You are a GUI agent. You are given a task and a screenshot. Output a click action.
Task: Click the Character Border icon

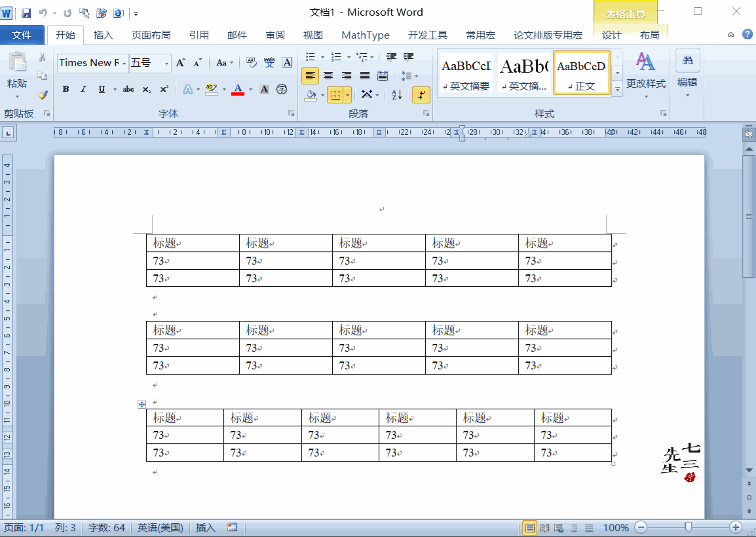pos(287,62)
